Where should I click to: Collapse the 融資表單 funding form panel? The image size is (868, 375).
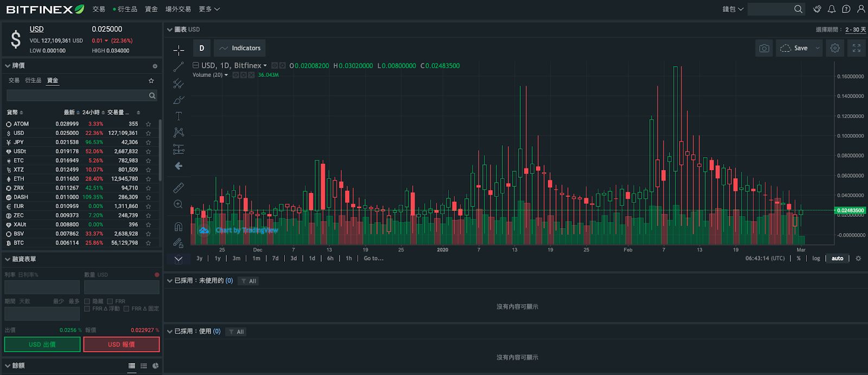coord(8,259)
